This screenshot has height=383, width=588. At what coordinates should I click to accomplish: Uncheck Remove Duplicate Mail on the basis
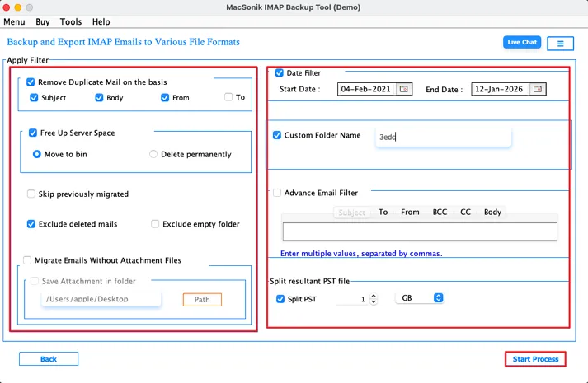(31, 82)
